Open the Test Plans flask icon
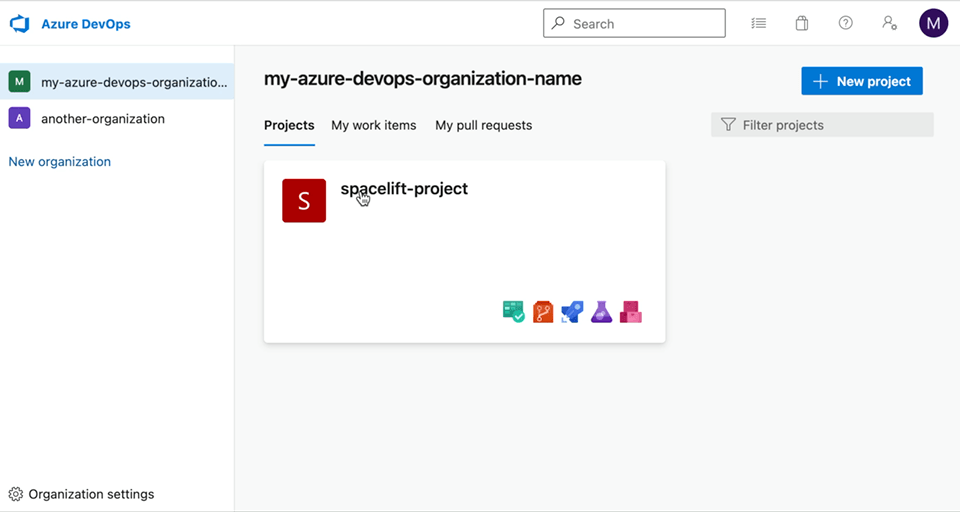Screen dimensions: 960x512 coord(601,312)
